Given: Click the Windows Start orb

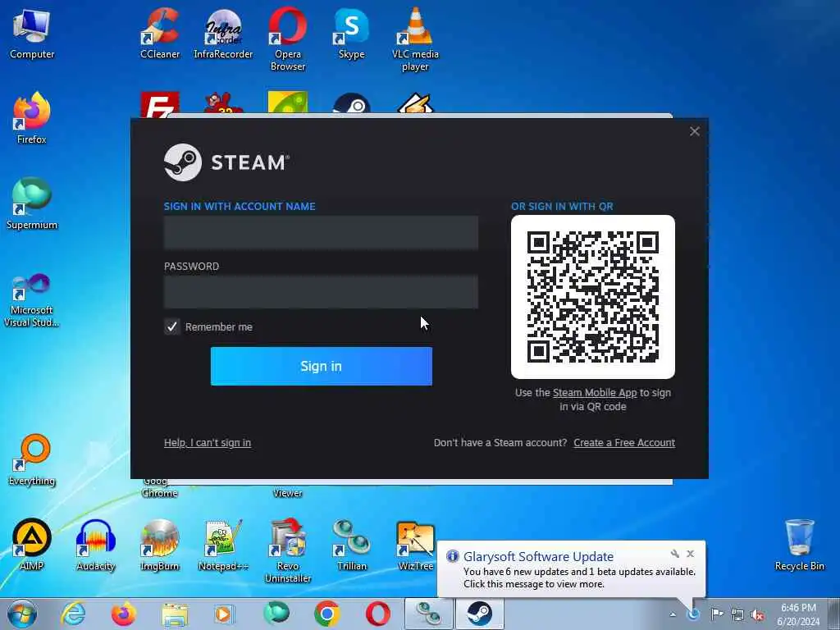Looking at the screenshot, I should tap(22, 614).
